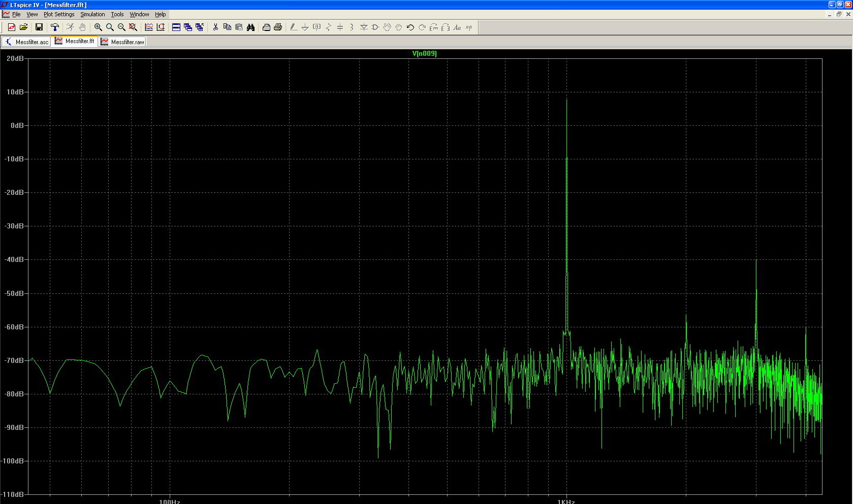Minimize the inner document window
Viewport: 853px width, 504px height.
pos(830,14)
